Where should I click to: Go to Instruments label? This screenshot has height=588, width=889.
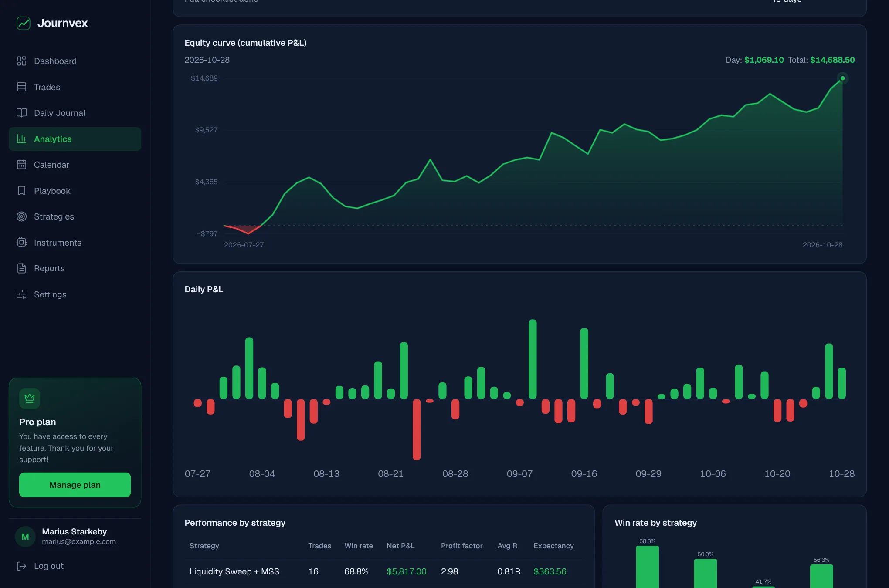coord(58,243)
